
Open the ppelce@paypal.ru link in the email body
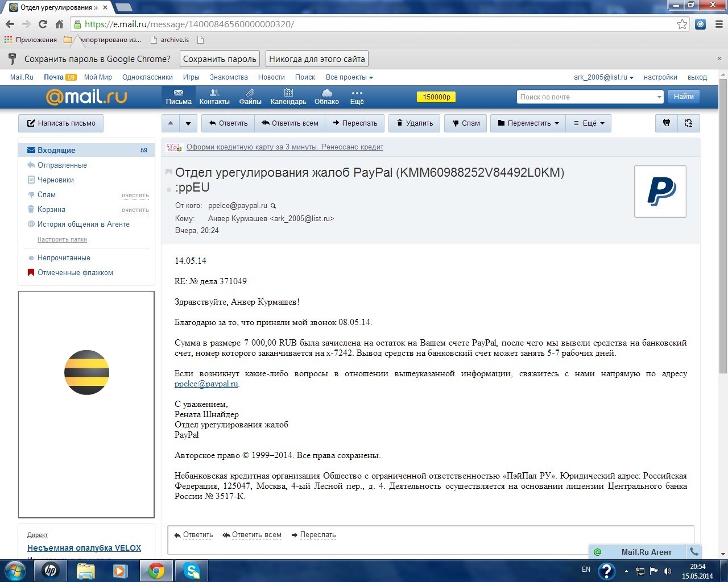(206, 384)
